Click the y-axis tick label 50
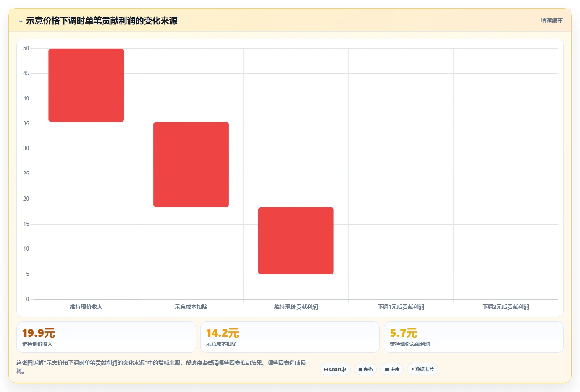This screenshot has height=392, width=580. coord(26,48)
